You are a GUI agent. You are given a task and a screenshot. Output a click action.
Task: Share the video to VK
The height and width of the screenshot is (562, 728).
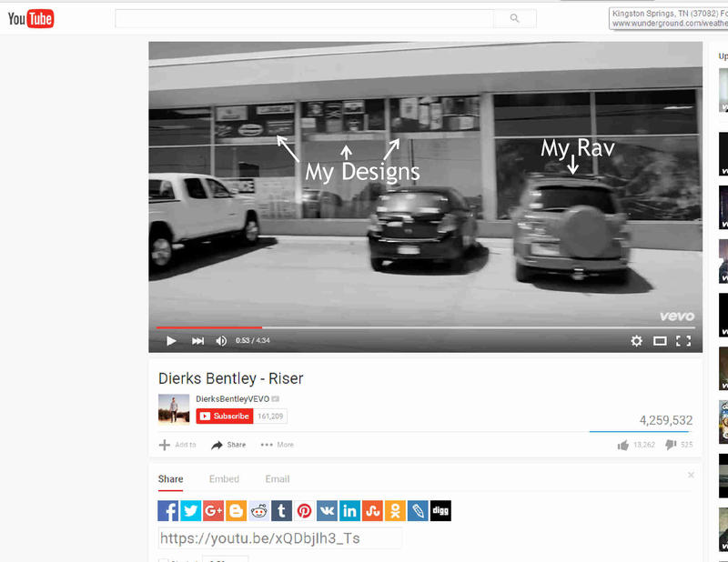tap(327, 511)
